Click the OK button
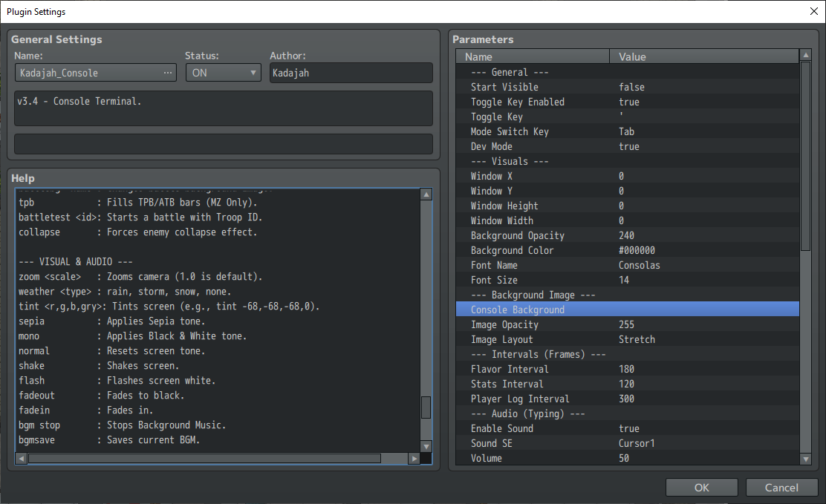826x504 pixels. [x=702, y=488]
